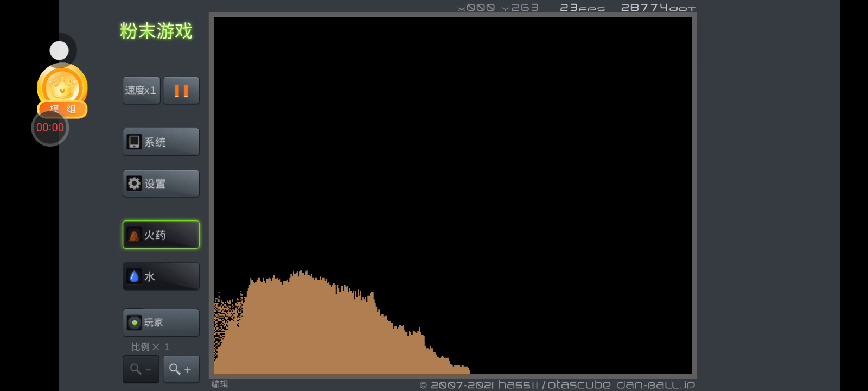Image resolution: width=868 pixels, height=391 pixels.
Task: Open 设置 settings with the gear icon
Action: tap(161, 184)
